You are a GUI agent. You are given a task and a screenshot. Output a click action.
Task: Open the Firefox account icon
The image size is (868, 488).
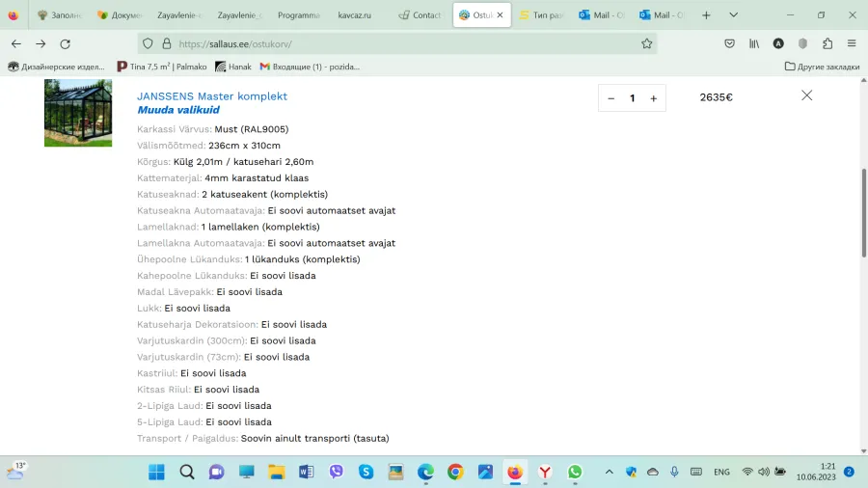(x=778, y=43)
